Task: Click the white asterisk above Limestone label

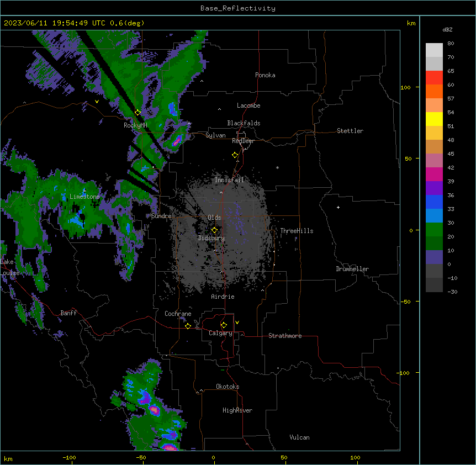Action: (84, 191)
